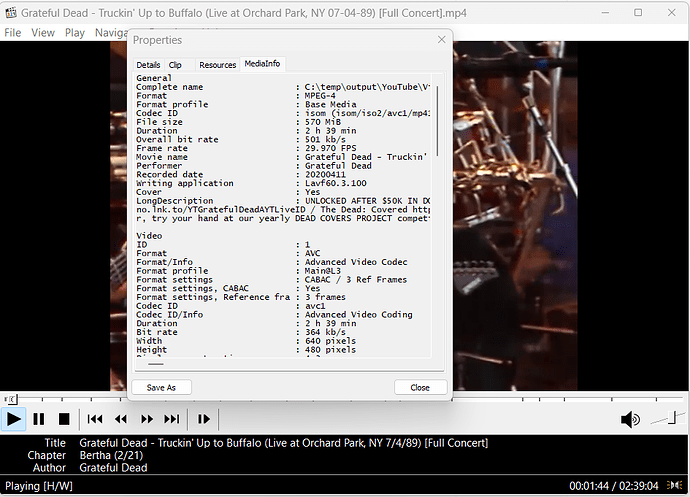Switch to the Clip tab
The width and height of the screenshot is (690, 497).
pyautogui.click(x=175, y=65)
